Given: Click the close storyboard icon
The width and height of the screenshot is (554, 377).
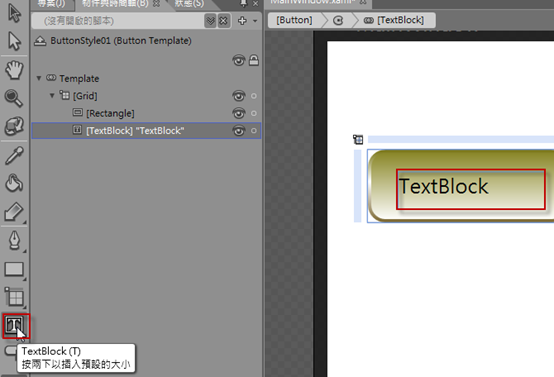Looking at the screenshot, I should (x=223, y=21).
